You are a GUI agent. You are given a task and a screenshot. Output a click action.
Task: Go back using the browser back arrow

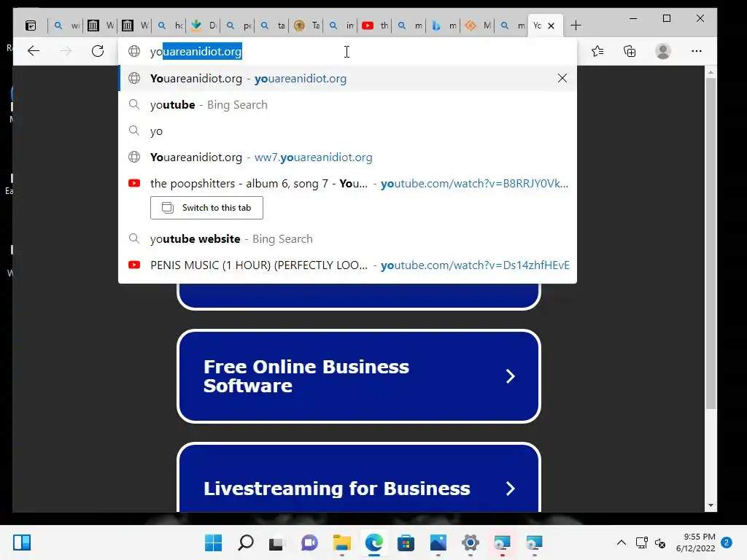(x=34, y=51)
